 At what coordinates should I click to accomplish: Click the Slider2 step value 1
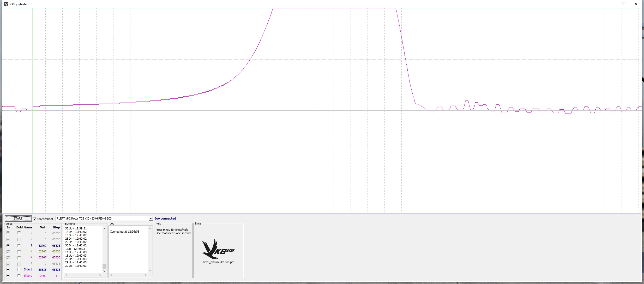point(56,276)
